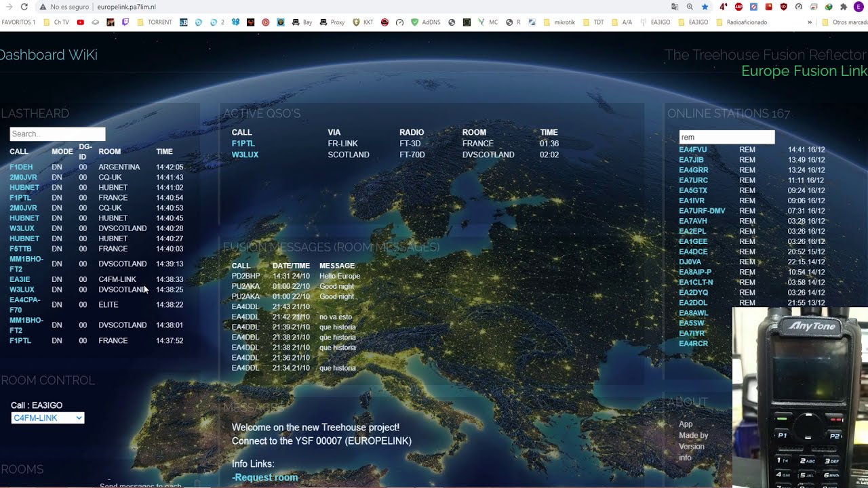Click the ELITE room cell

coord(108,304)
